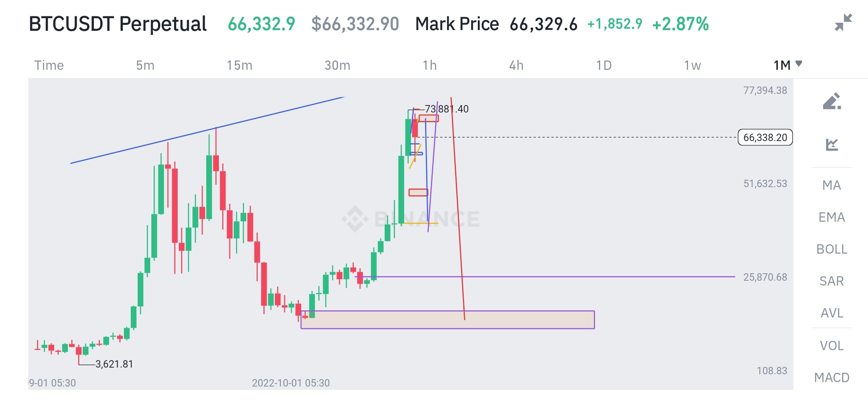The width and height of the screenshot is (868, 401).
Task: Enable the BOLL indicator
Action: click(x=831, y=249)
